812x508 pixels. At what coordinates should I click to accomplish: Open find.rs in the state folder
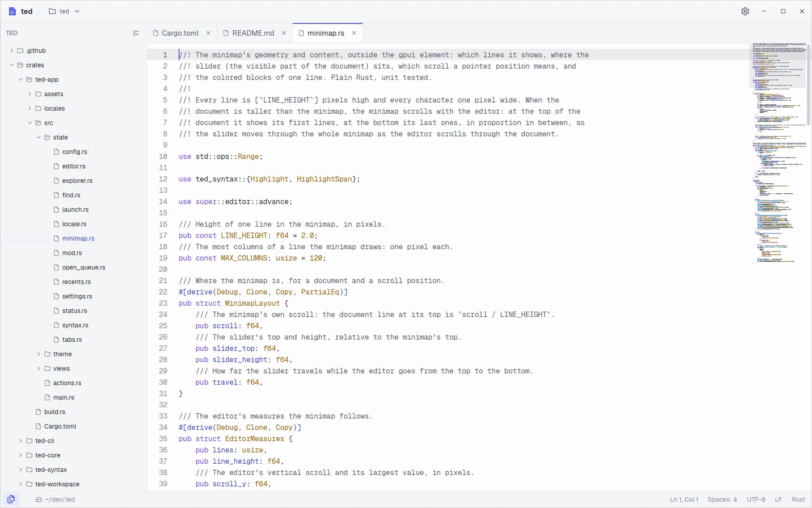tap(74, 195)
